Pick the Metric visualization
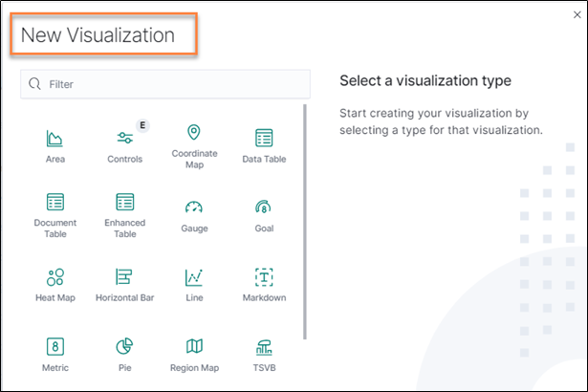The width and height of the screenshot is (588, 392). [55, 355]
